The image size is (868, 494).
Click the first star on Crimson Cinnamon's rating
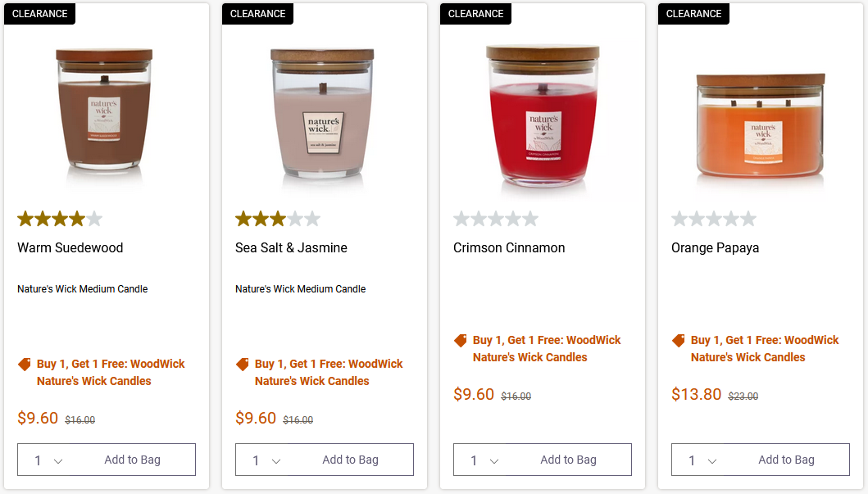coord(461,218)
